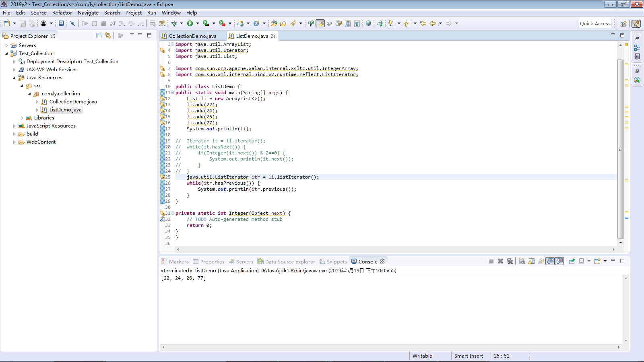Switch to the Data Source Explorer tab
This screenshot has width=644, height=362.
[286, 261]
